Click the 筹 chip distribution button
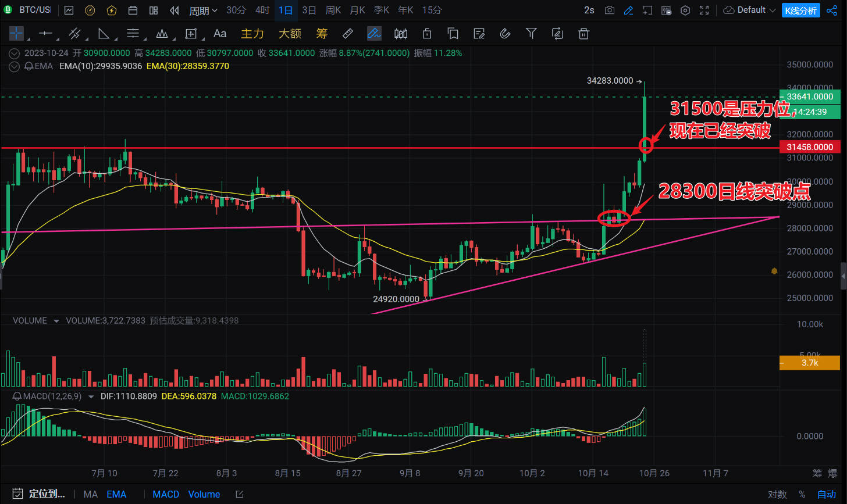Image resolution: width=847 pixels, height=504 pixels. tap(322, 33)
